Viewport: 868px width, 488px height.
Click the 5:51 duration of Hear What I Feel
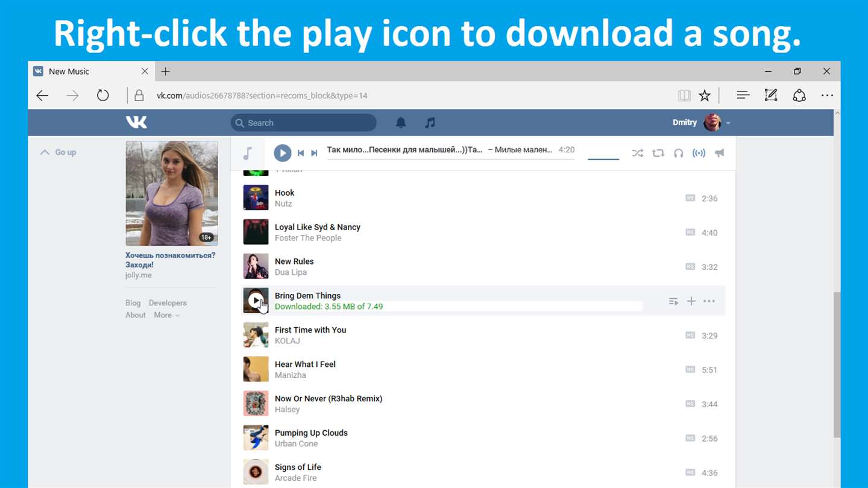709,370
